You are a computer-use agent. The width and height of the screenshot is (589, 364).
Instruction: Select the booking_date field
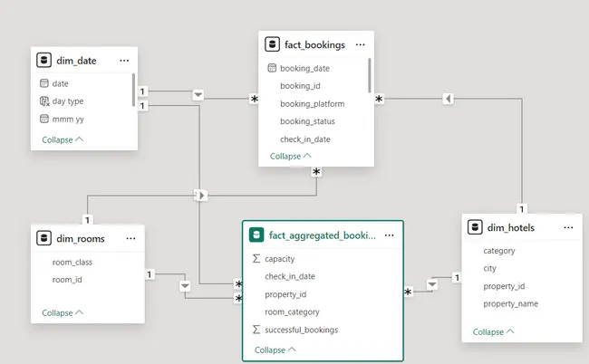[x=305, y=68]
